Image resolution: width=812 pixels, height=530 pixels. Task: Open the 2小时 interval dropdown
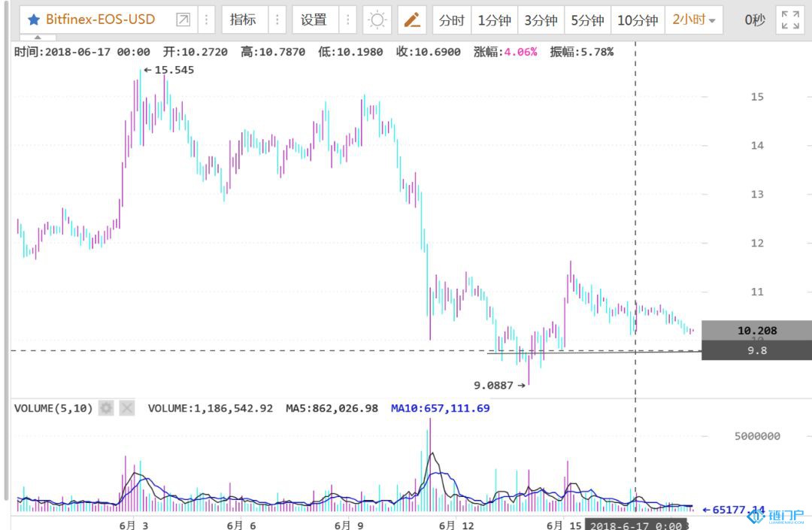click(693, 20)
